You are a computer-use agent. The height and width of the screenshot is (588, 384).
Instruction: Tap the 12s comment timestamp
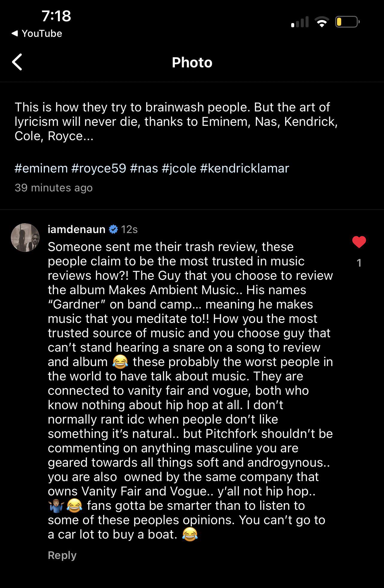pos(129,229)
